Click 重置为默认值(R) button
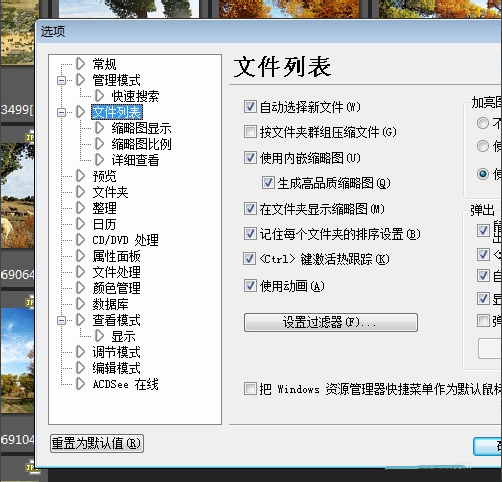 (x=97, y=443)
